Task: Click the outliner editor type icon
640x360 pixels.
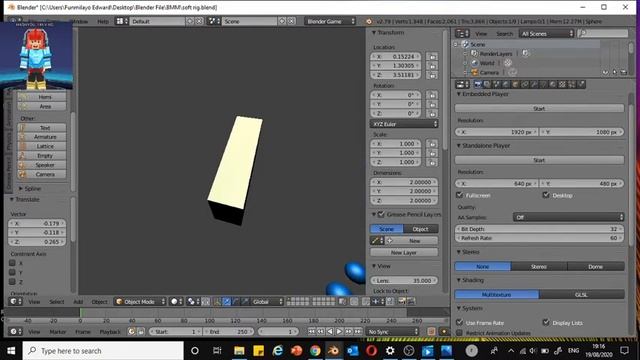Action: [462, 33]
